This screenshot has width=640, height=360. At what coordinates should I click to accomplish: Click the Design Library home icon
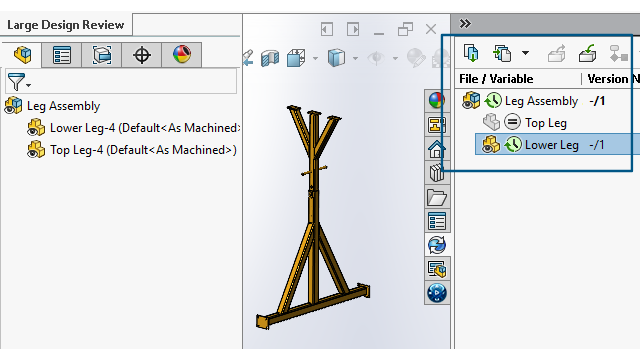pyautogui.click(x=436, y=149)
